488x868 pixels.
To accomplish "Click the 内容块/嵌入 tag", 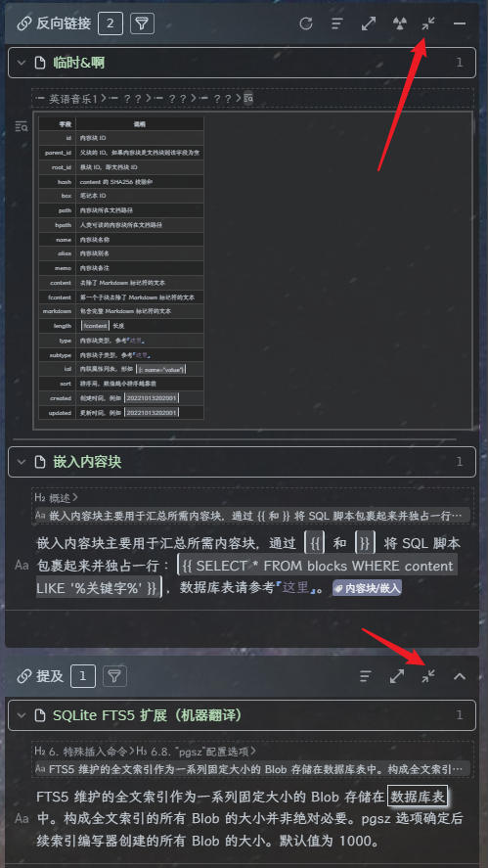I will click(368, 588).
